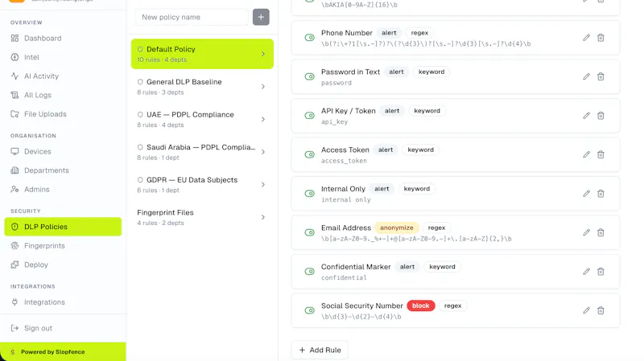Image resolution: width=644 pixels, height=361 pixels.
Task: Edit the Phone Number rule
Action: [x=586, y=38]
